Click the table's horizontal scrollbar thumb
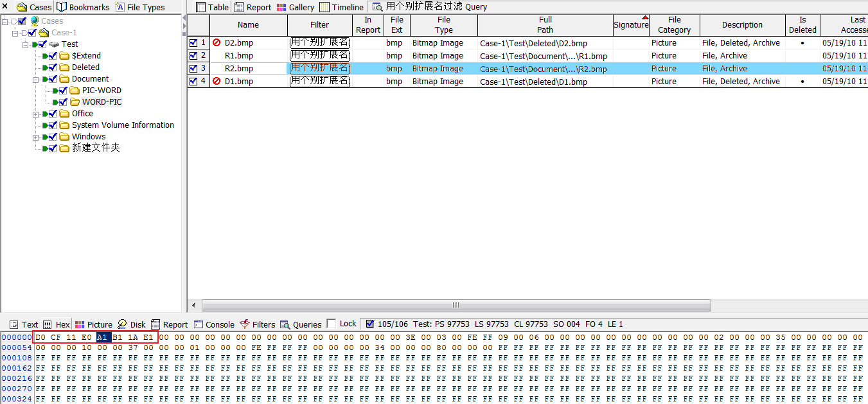 pyautogui.click(x=456, y=305)
